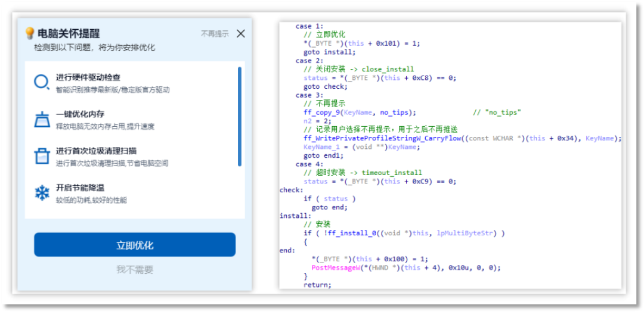Click the ff_install_0 call in code
Viewport: 644px width, 312px height.
[x=404, y=233]
